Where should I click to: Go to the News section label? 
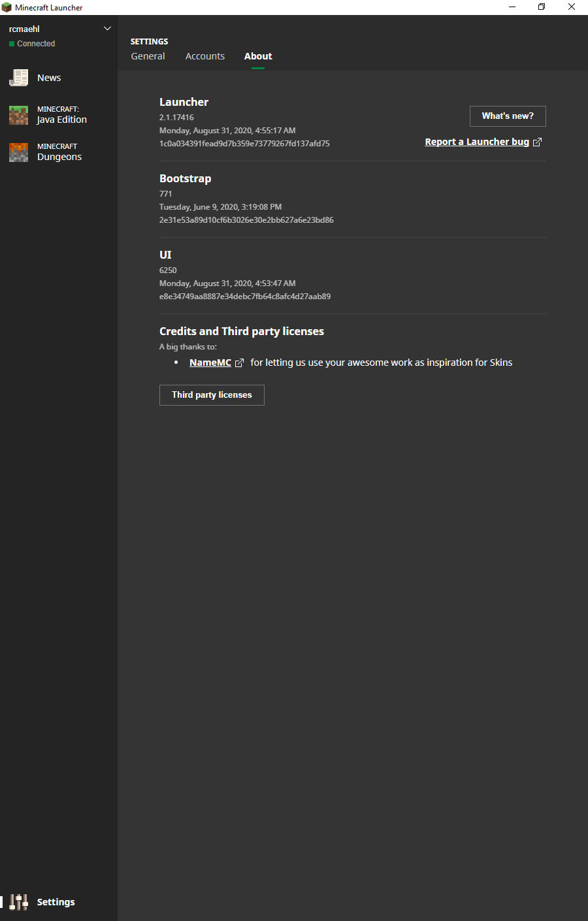click(49, 78)
